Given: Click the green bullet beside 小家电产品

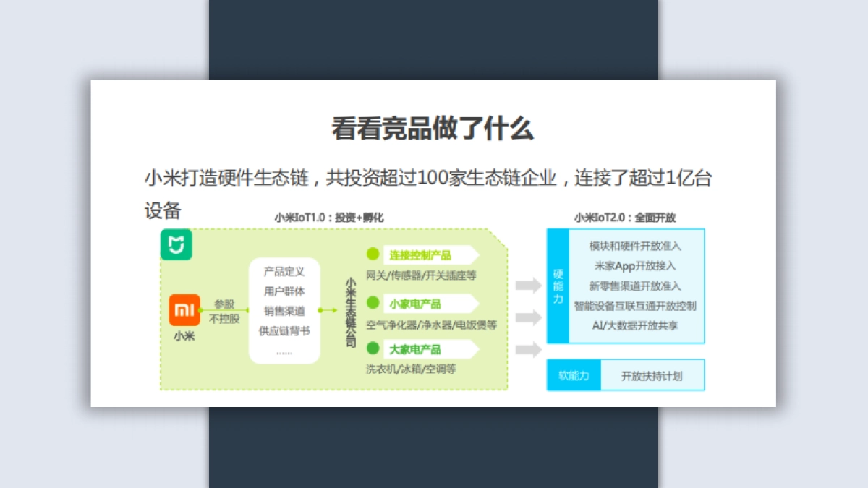Looking at the screenshot, I should click(373, 304).
